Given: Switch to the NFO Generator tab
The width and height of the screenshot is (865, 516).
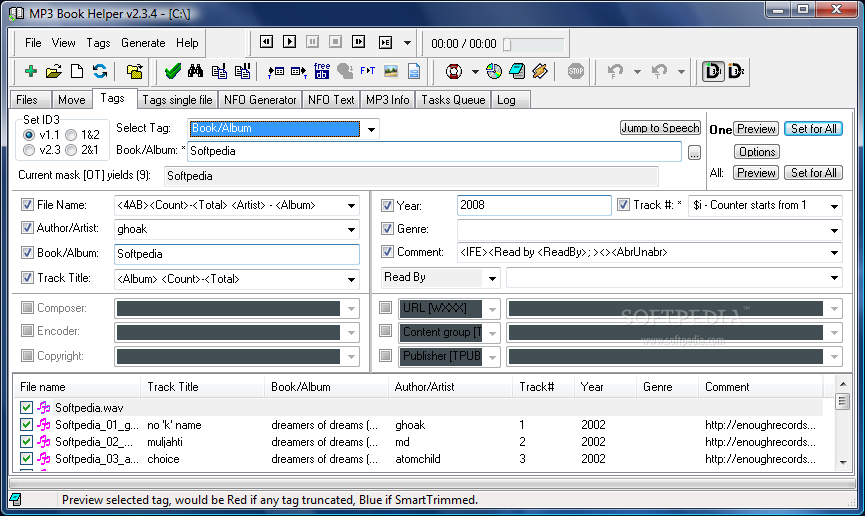Looking at the screenshot, I should click(260, 100).
